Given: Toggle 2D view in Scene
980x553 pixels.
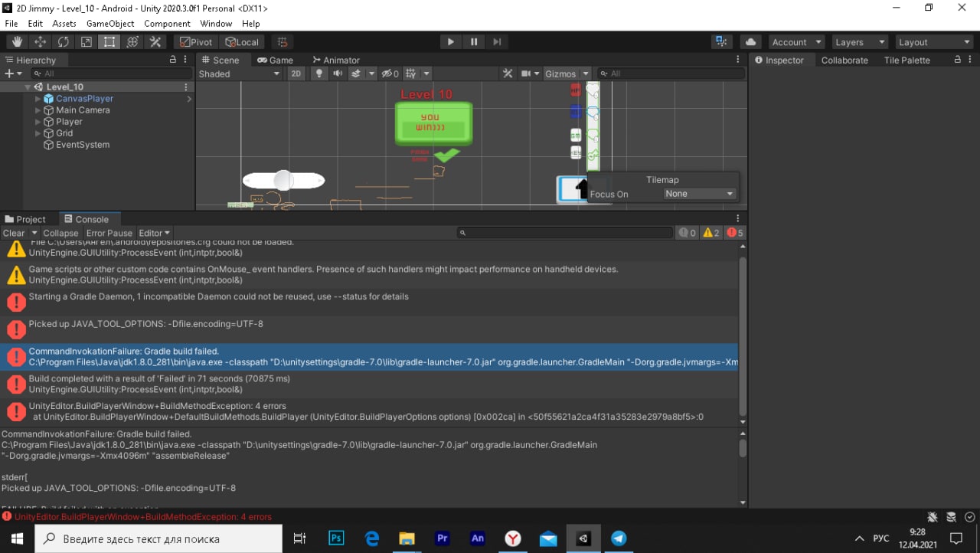Looking at the screenshot, I should 296,74.
